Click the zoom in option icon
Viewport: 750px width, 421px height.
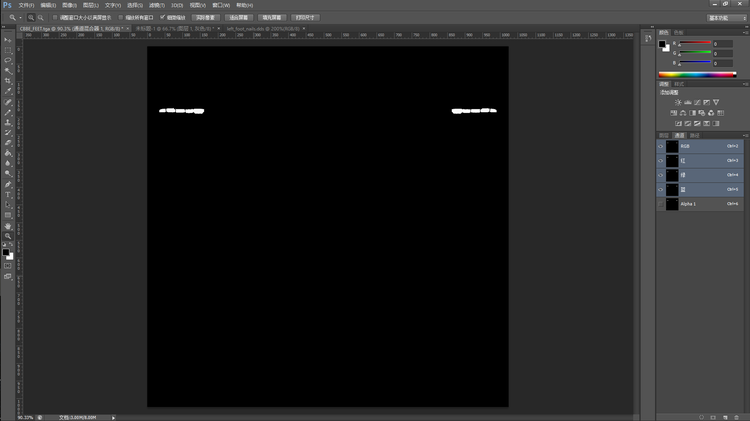tap(31, 18)
